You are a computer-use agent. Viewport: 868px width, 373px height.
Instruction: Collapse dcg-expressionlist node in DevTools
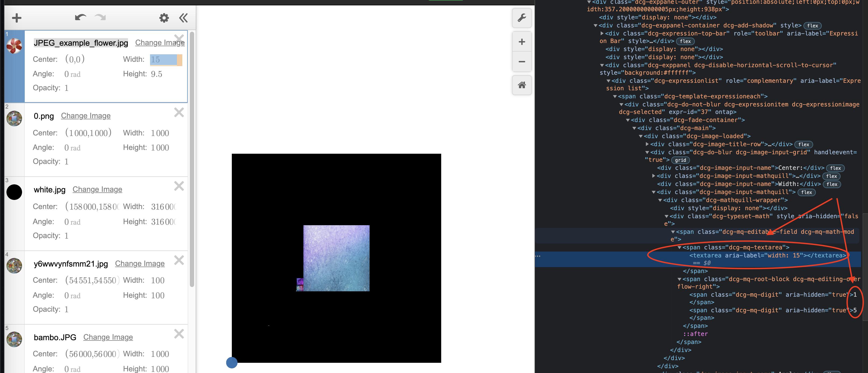(608, 81)
